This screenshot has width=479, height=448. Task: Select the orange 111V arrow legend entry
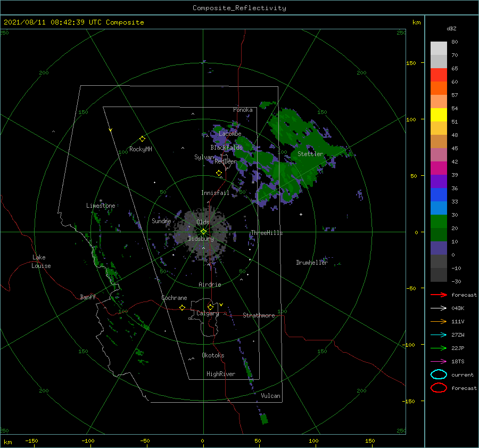click(439, 321)
